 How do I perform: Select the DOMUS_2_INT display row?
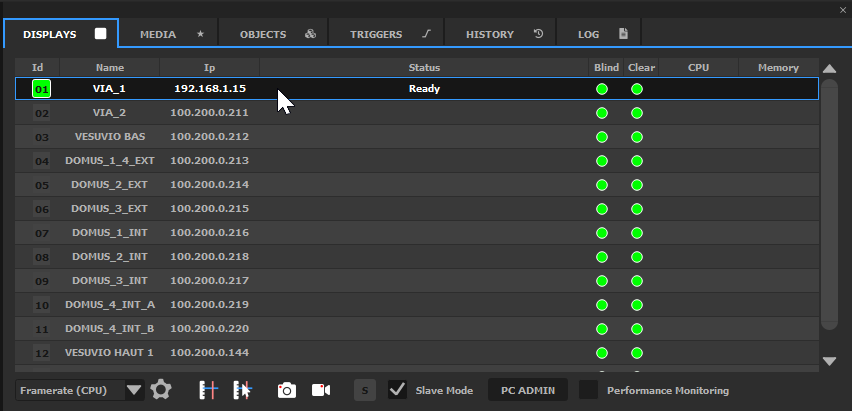(110, 257)
